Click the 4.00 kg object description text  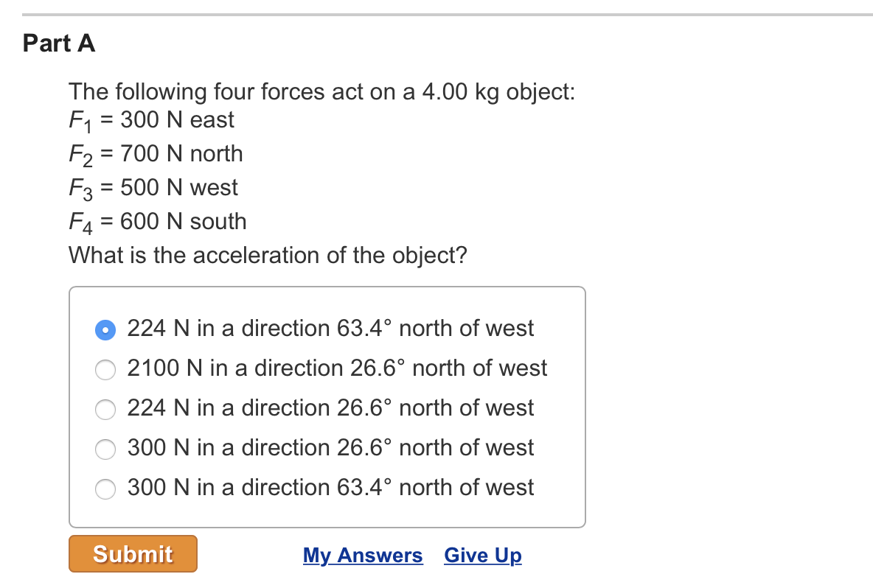pos(321,91)
